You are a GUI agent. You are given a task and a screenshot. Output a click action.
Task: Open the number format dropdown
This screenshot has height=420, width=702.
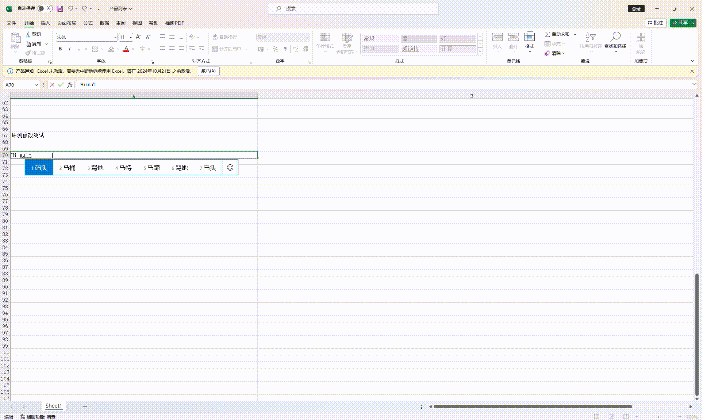tap(306, 37)
